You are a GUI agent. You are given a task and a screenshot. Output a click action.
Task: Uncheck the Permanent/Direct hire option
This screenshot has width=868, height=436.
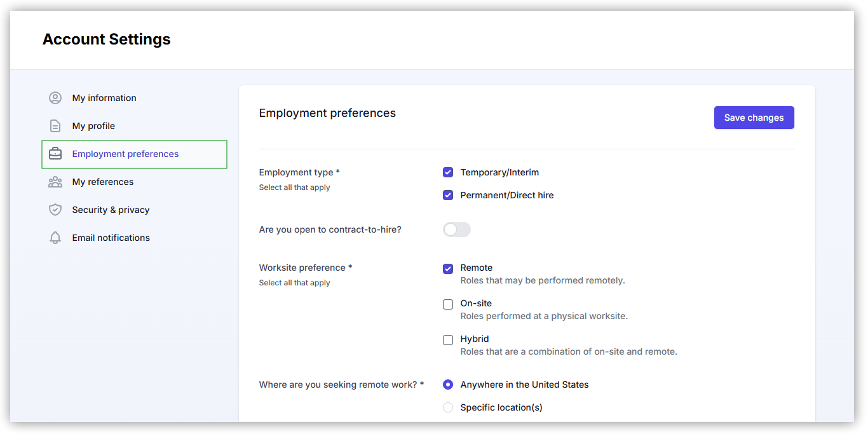448,194
